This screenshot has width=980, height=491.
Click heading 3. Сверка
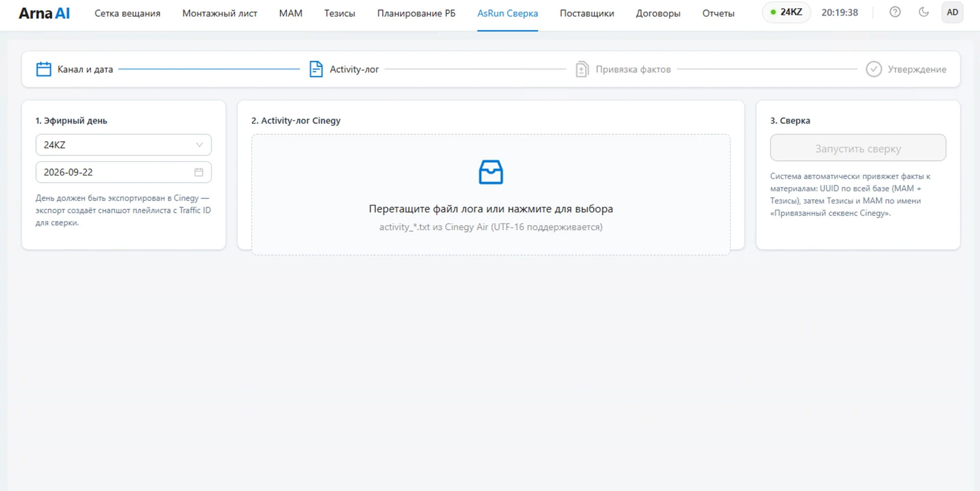(x=790, y=121)
